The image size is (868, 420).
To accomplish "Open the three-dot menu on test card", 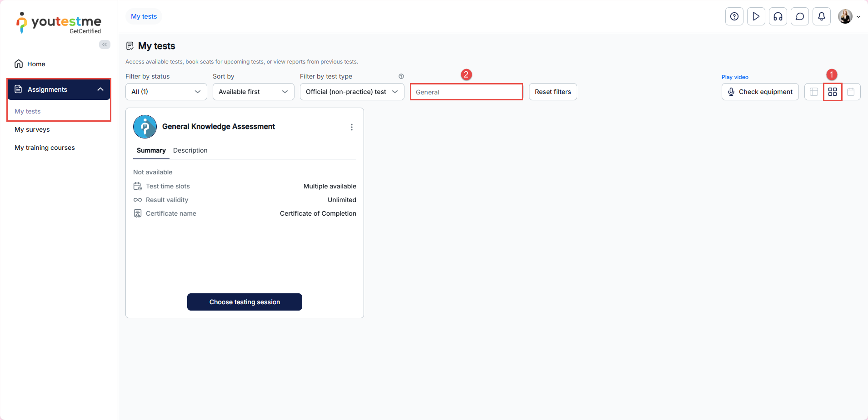I will coord(351,127).
